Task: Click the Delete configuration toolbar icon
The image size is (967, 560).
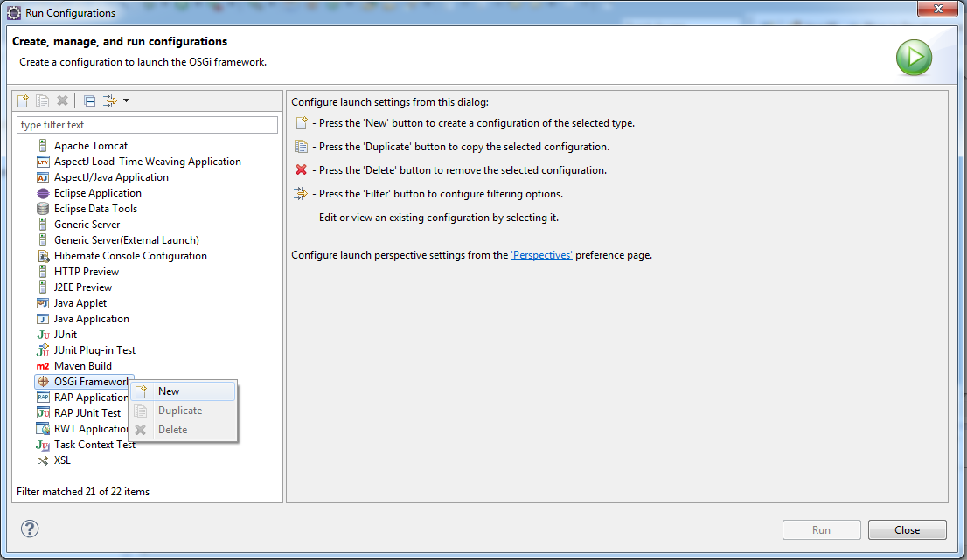Action: click(x=62, y=100)
